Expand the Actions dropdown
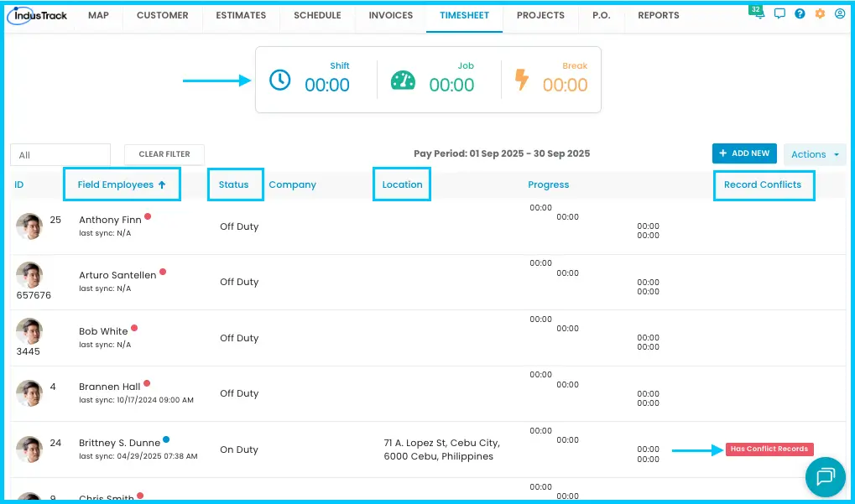This screenshot has height=504, width=855. click(815, 154)
